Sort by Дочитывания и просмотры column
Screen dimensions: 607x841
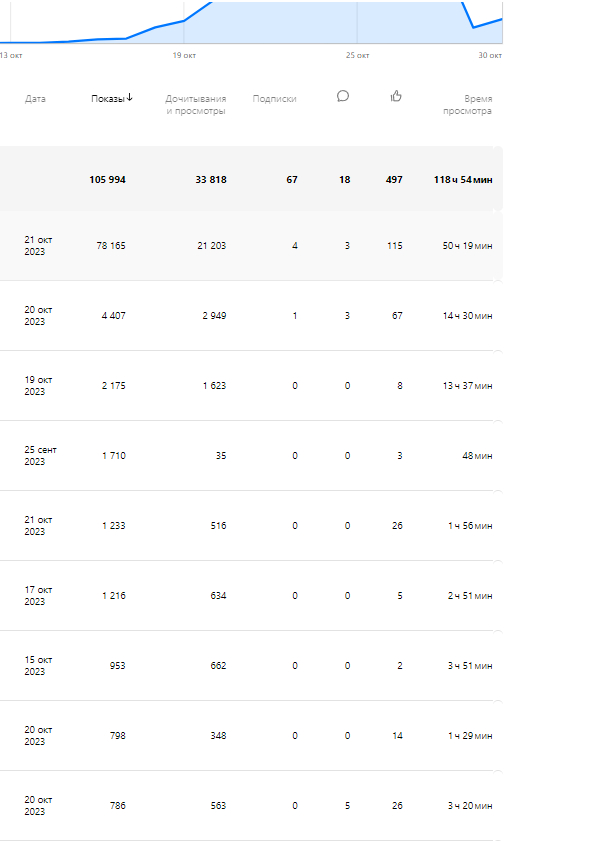[x=196, y=105]
